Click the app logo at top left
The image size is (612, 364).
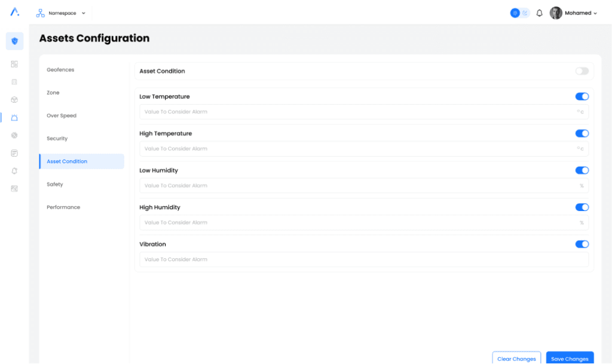coord(14,13)
